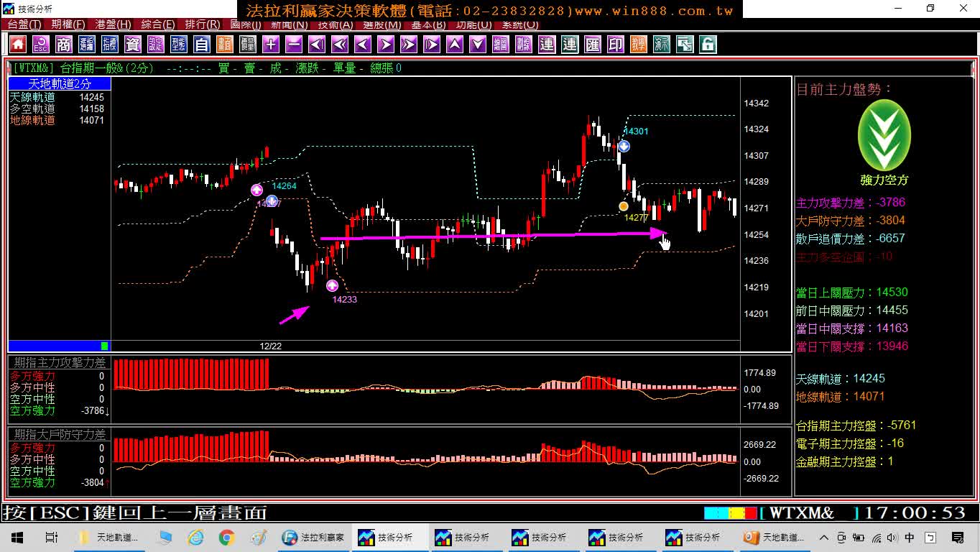
Task: Click the 匯 export icon
Action: (x=593, y=45)
